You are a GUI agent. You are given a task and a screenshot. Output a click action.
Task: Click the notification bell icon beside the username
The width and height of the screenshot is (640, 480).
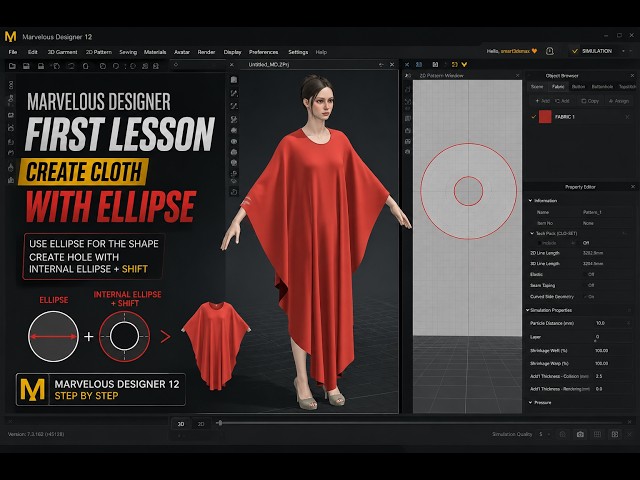550,51
